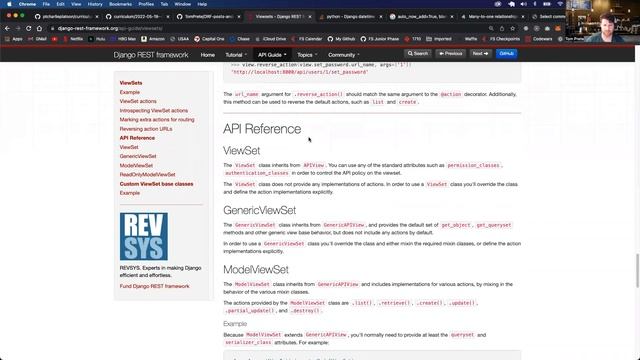Click the Fund Django REST framework link
The width and height of the screenshot is (640, 360).
tap(154, 286)
